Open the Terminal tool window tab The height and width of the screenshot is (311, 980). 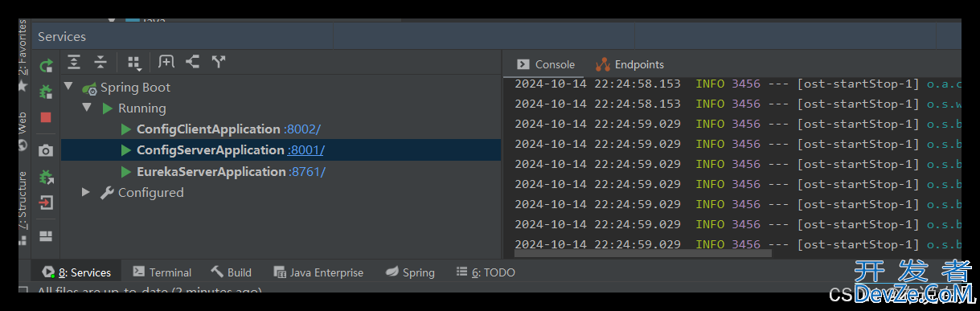162,272
